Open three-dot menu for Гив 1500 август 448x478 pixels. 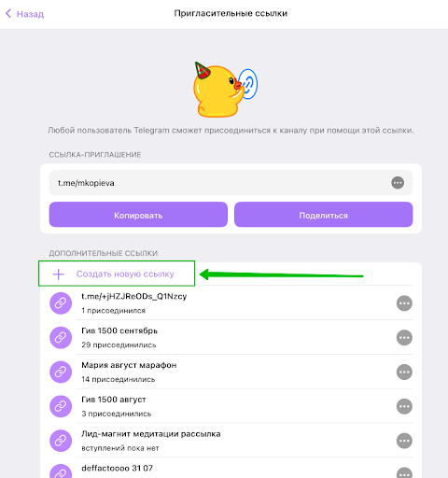404,406
